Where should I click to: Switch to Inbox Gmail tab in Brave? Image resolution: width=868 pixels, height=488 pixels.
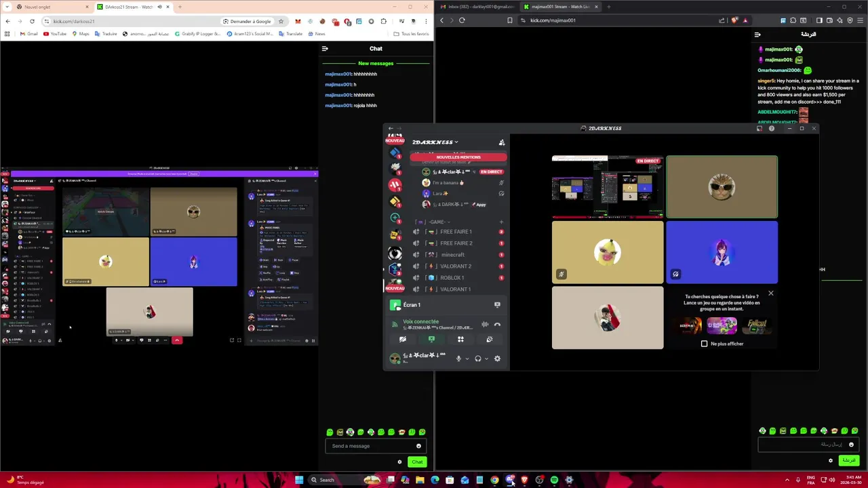(x=477, y=7)
